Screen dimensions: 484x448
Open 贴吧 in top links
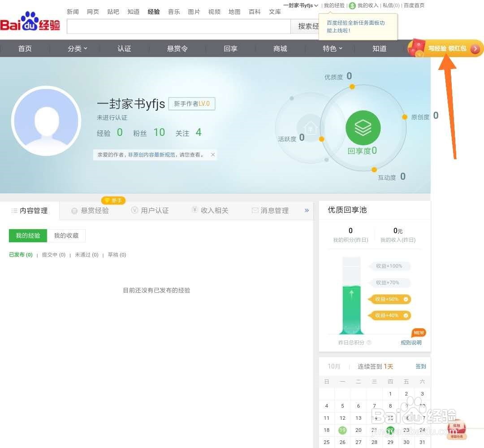[x=113, y=12]
